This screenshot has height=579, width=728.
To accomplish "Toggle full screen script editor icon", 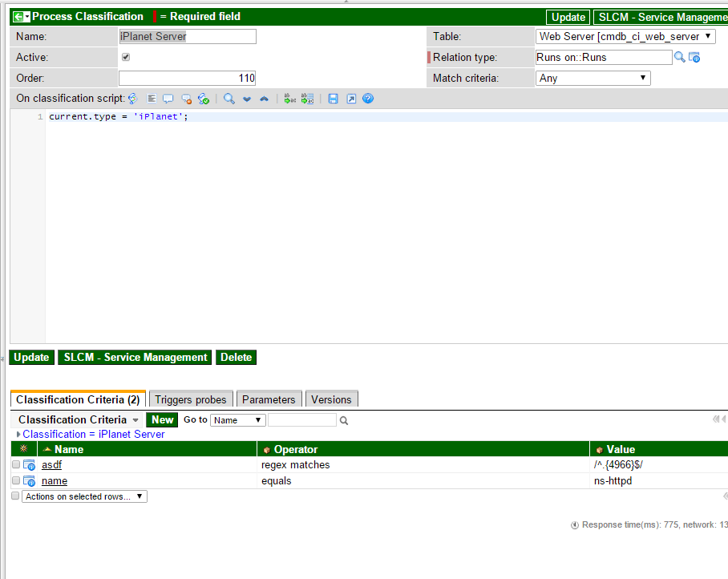I will [351, 99].
